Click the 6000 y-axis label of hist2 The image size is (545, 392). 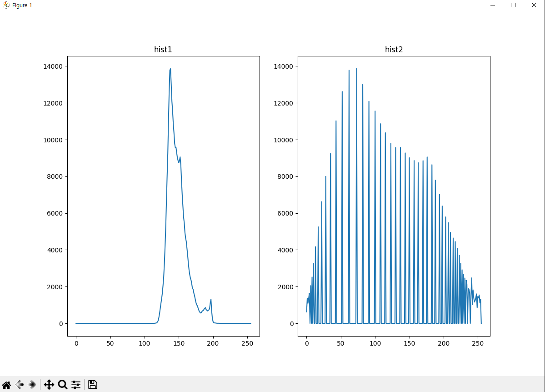point(285,213)
